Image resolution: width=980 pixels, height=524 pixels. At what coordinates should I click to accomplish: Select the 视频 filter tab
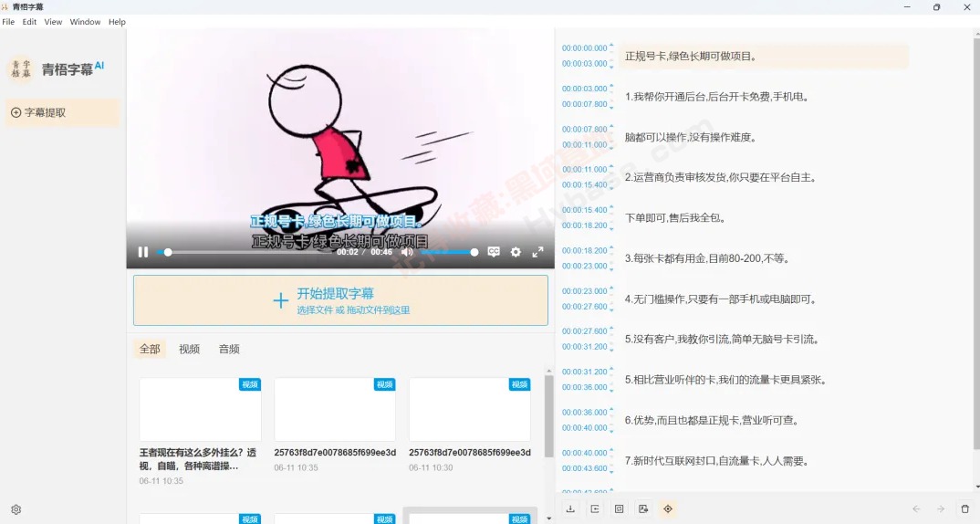[190, 349]
